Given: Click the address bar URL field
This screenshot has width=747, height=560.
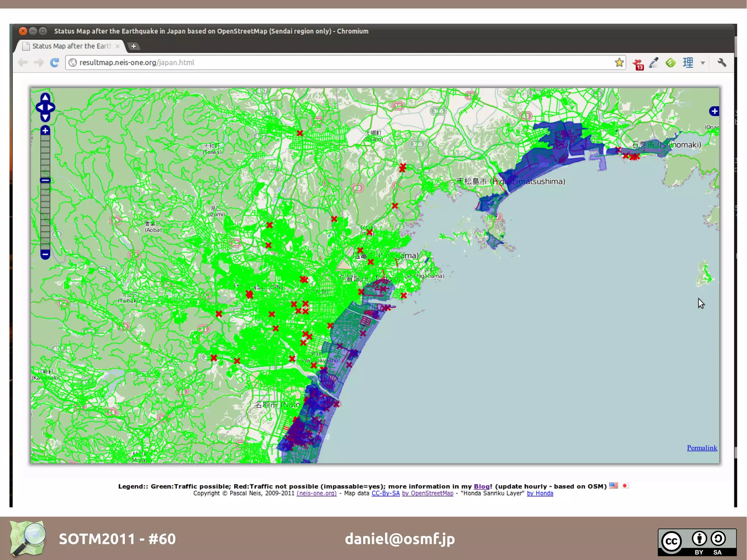Looking at the screenshot, I should pyautogui.click(x=328, y=63).
